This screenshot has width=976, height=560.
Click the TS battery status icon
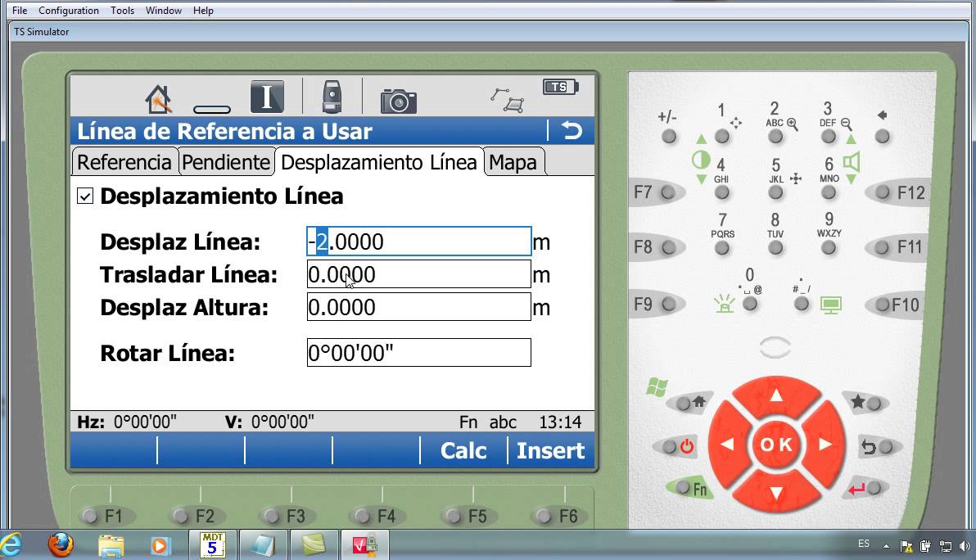(x=560, y=87)
